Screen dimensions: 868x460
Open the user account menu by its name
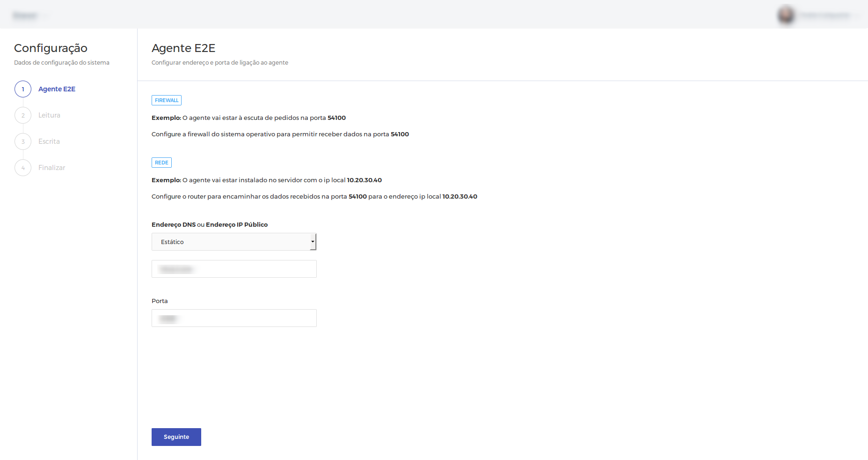click(824, 15)
